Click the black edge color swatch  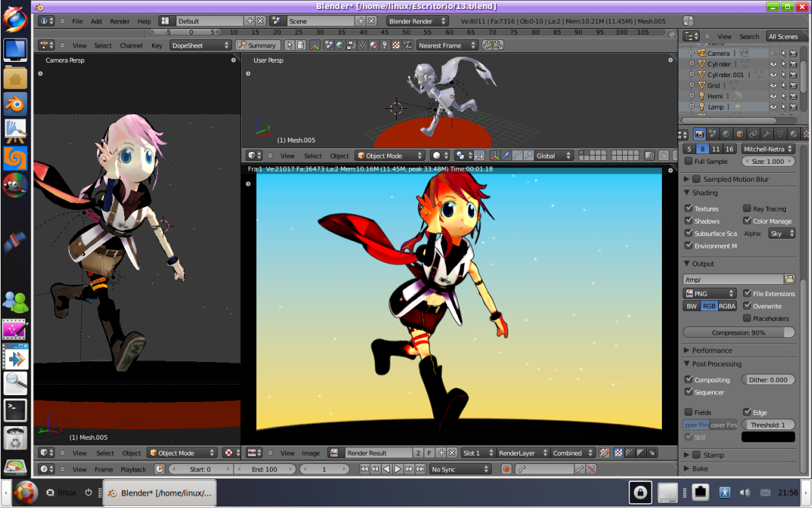[769, 437]
